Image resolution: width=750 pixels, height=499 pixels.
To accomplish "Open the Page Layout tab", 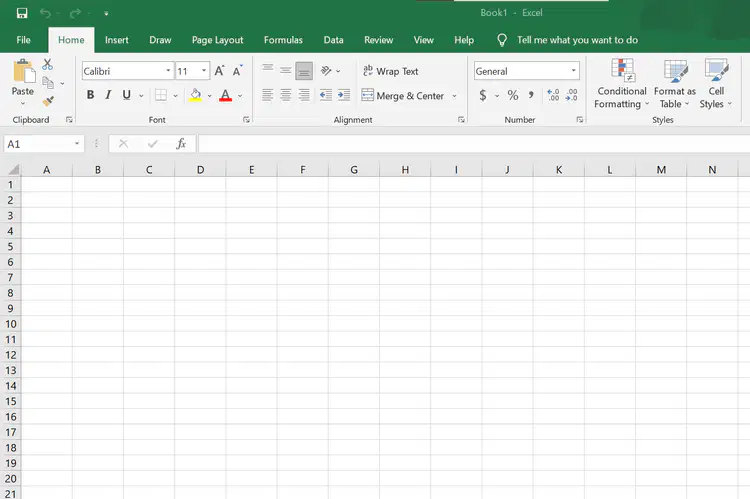I will [x=218, y=40].
